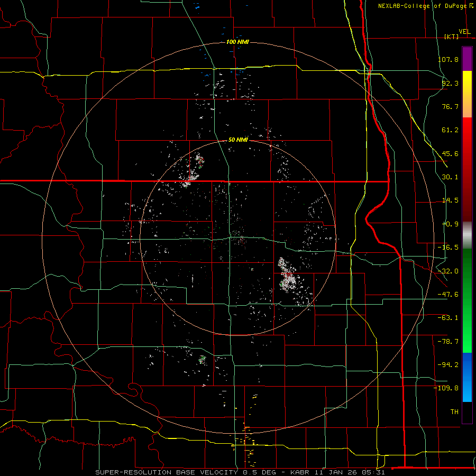Screen dimensions: 476x476
Task: Select the -109.8 velocity scale value
Action: (446, 388)
